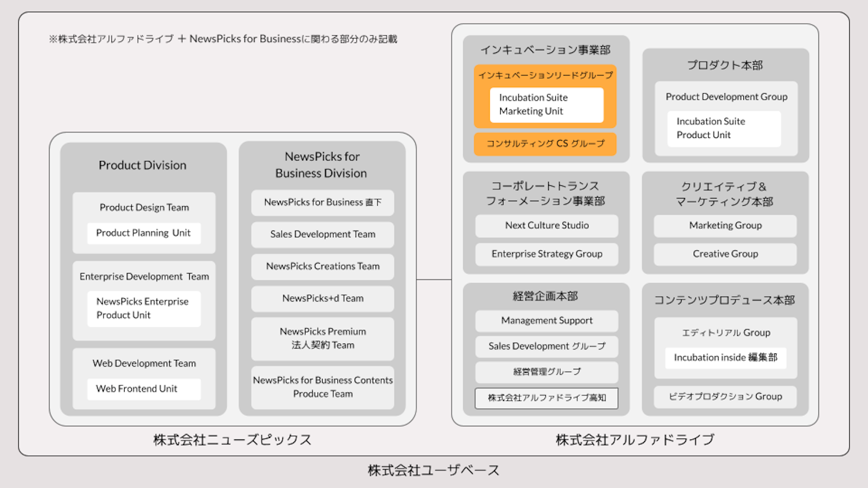Click the Sales Development Team box
This screenshot has width=868, height=488.
coord(323,234)
